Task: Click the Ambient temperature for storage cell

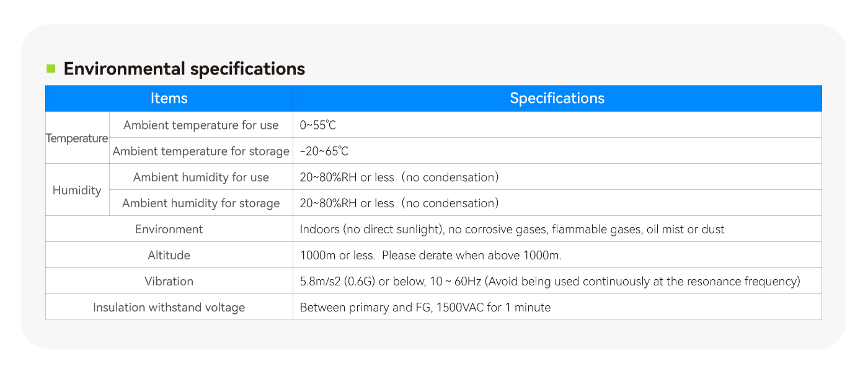Action: coord(201,151)
